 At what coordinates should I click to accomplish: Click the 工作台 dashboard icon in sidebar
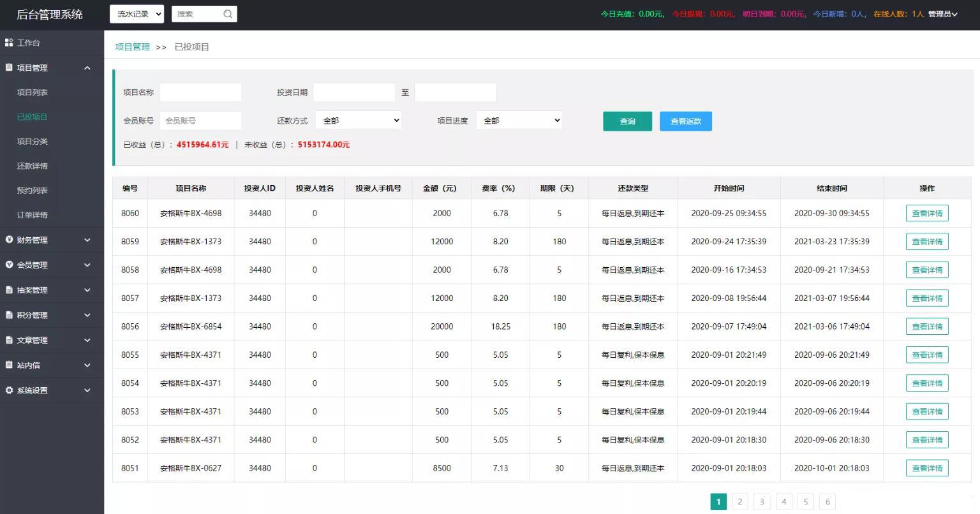[9, 43]
